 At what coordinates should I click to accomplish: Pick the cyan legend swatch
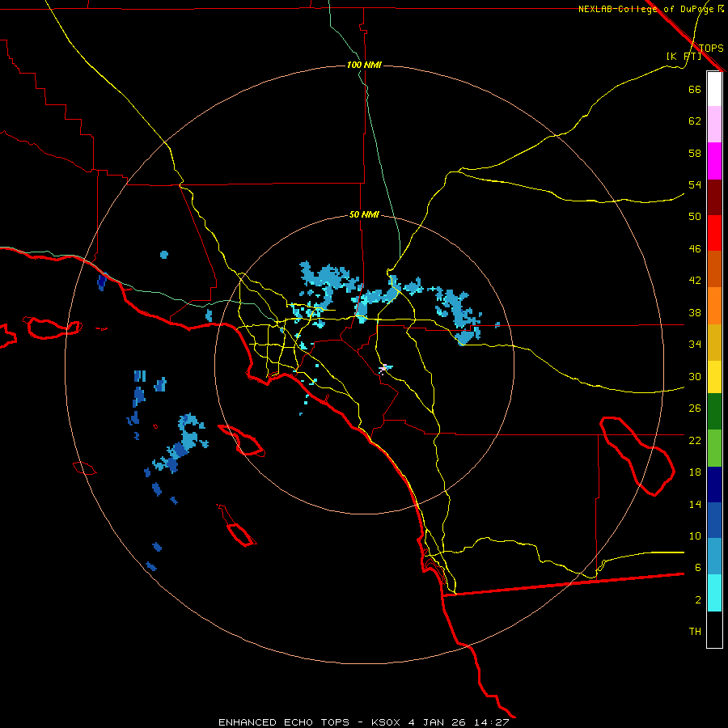pyautogui.click(x=714, y=593)
